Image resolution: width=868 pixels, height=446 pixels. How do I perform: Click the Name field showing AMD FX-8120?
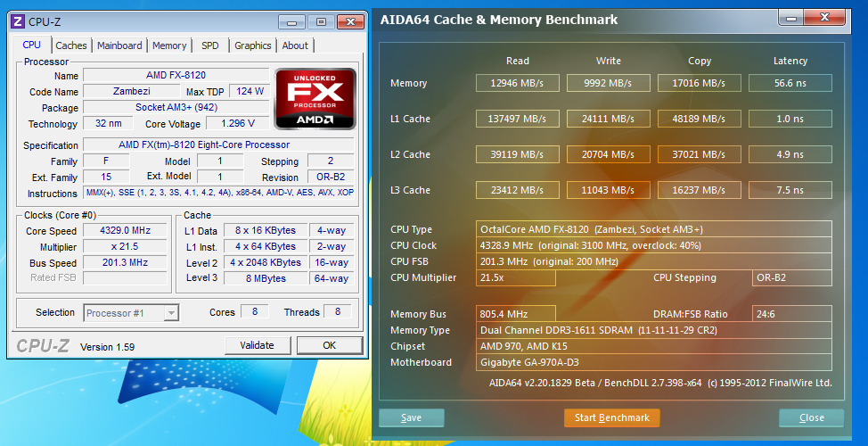[176, 75]
